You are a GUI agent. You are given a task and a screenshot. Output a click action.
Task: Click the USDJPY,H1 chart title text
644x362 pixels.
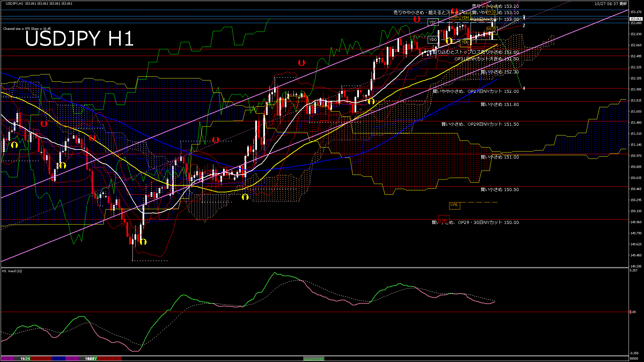14,3
